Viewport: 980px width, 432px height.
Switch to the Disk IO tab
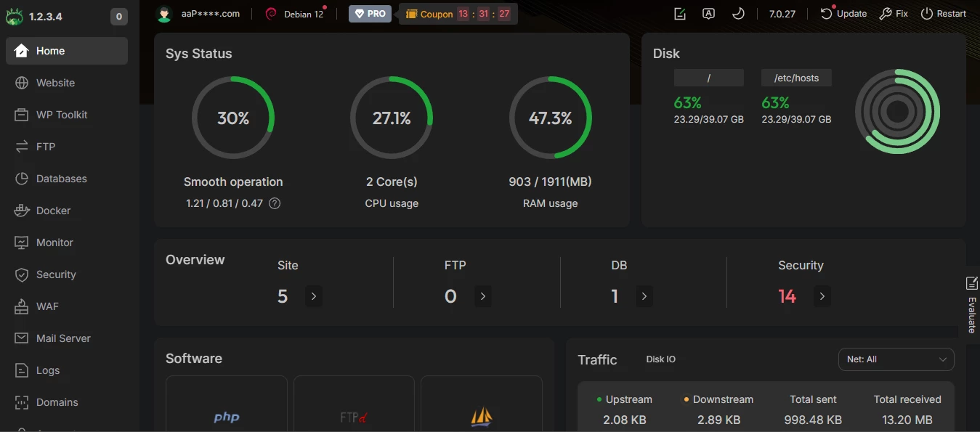[x=660, y=359]
